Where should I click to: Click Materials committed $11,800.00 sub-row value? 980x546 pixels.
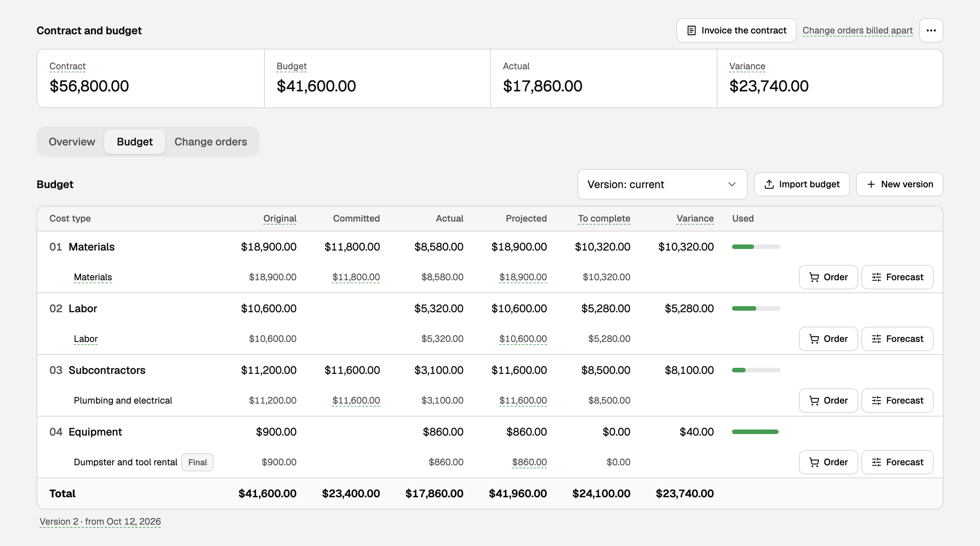[x=356, y=277]
